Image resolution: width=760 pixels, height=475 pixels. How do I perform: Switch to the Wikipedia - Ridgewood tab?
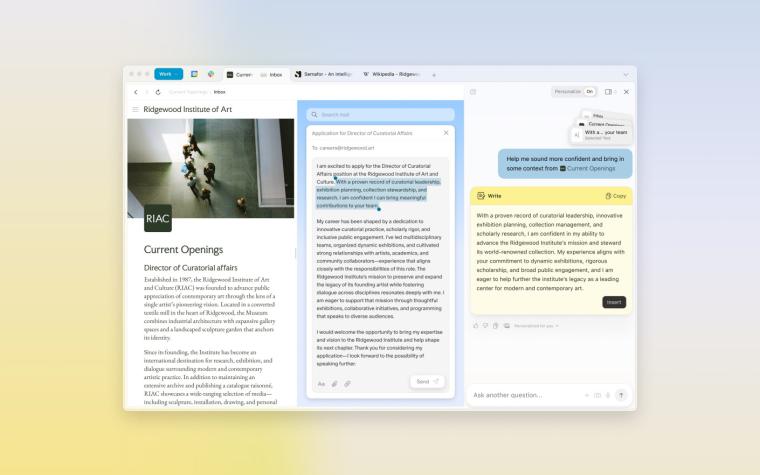392,74
